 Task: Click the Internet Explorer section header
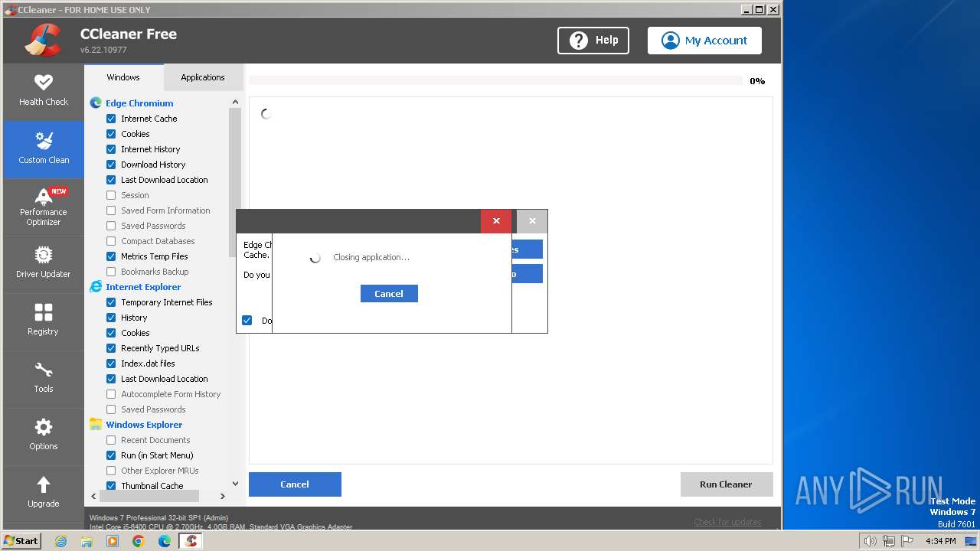(x=143, y=287)
